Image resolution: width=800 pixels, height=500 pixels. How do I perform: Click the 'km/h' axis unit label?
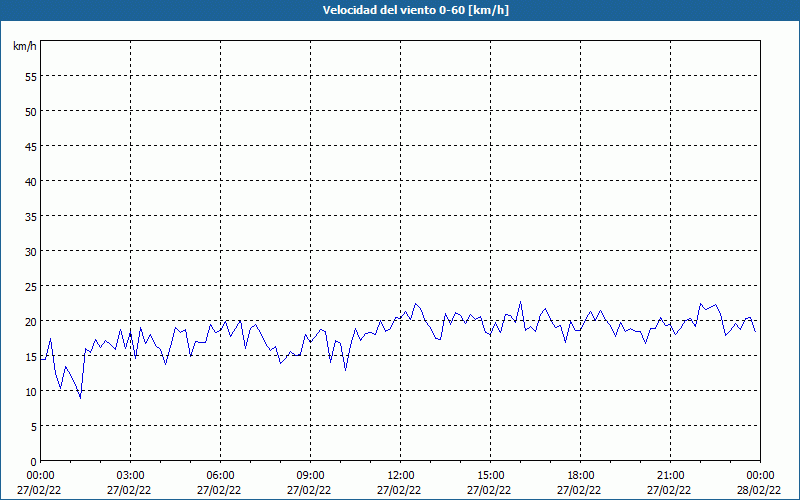(x=24, y=46)
